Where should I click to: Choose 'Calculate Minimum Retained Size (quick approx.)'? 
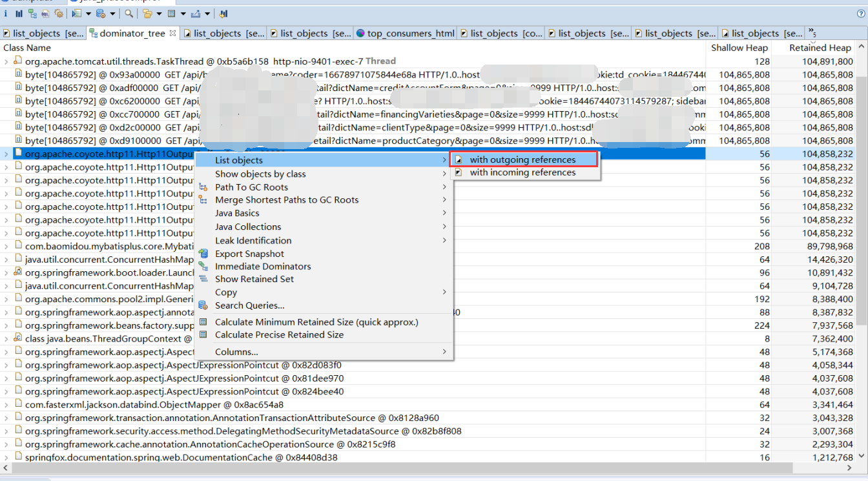323,322
